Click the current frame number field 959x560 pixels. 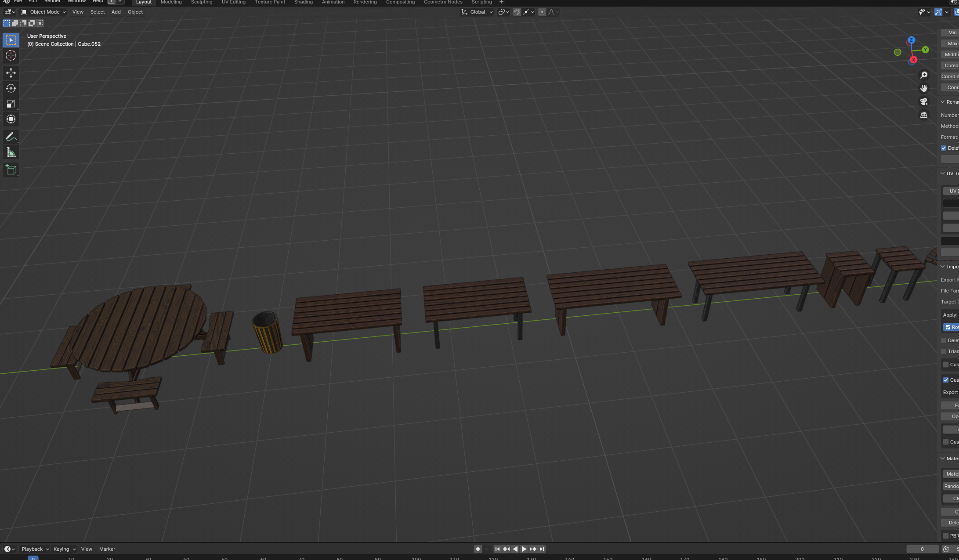[922, 549]
